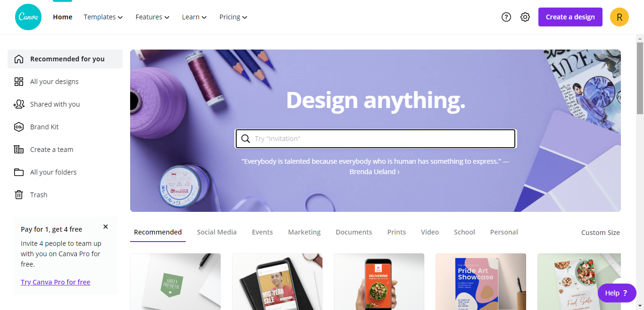Viewport: 644px width, 310px height.
Task: Select the Brand Kit sidebar icon
Action: point(19,127)
